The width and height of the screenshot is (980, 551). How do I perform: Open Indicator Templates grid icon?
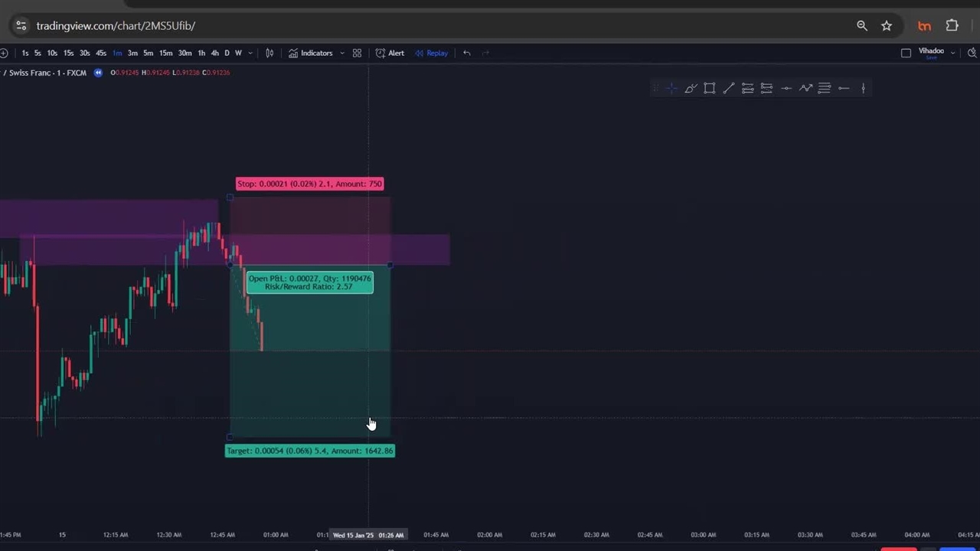click(357, 54)
